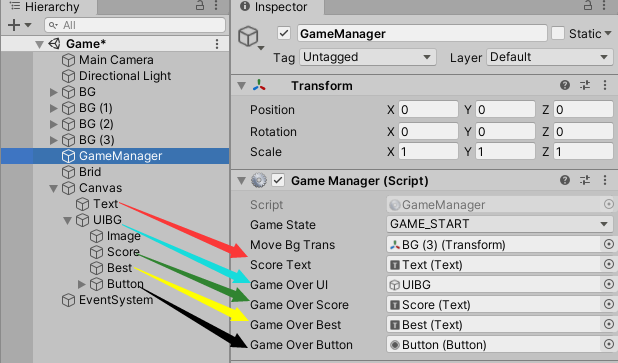Screen dimensions: 618x363
Task: Open Game Manager script help
Action: tap(565, 180)
